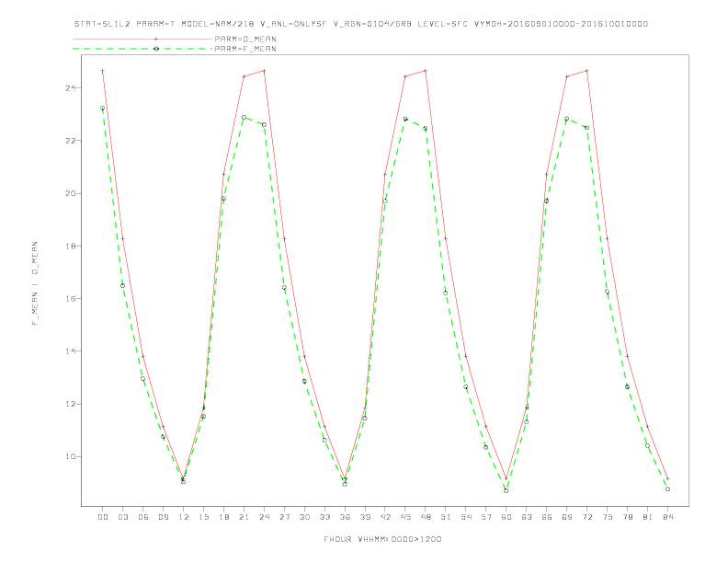The height and width of the screenshot is (563, 728).
Task: Click the F_MEAN circle marker at forecast hour 60
Action: tap(506, 490)
